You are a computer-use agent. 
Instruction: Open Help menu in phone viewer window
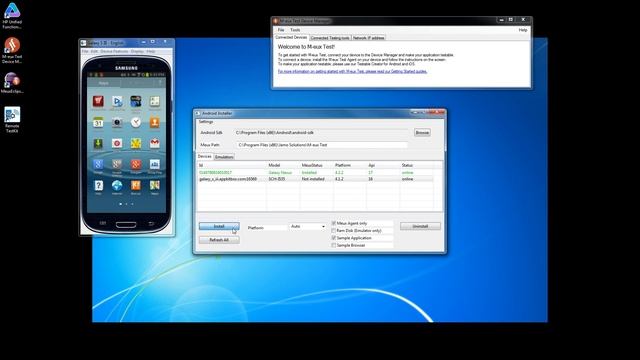(x=151, y=51)
